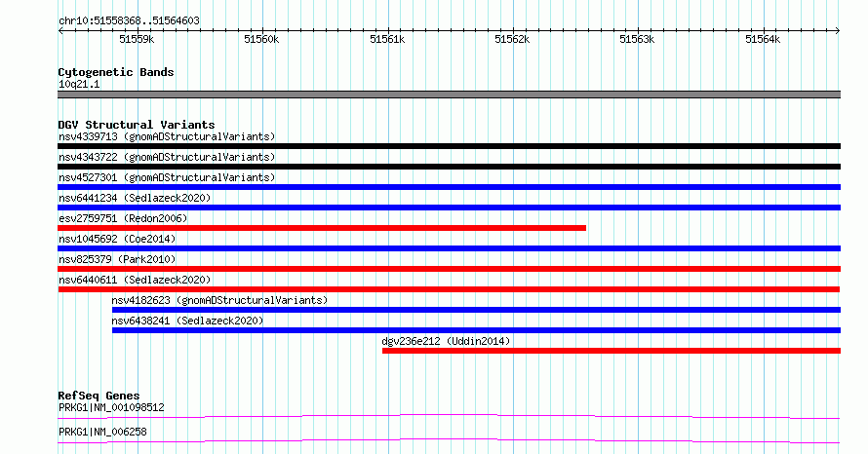Click the blue bar of nsv4527301
Screen dimensions: 868x454
click(449, 187)
